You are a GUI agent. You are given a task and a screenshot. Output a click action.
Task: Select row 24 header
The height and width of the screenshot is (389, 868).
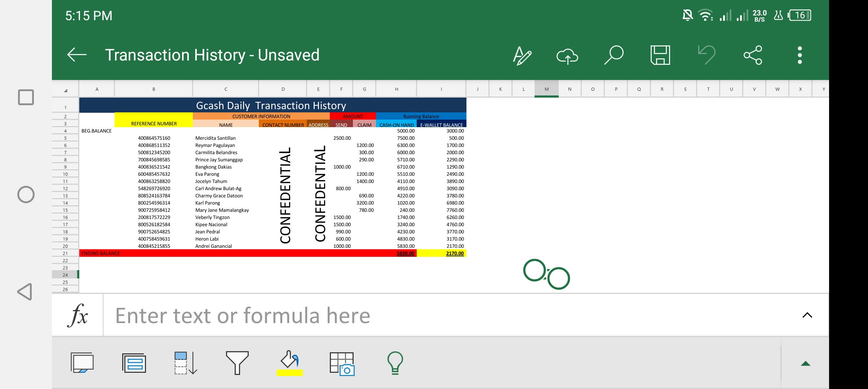point(65,275)
